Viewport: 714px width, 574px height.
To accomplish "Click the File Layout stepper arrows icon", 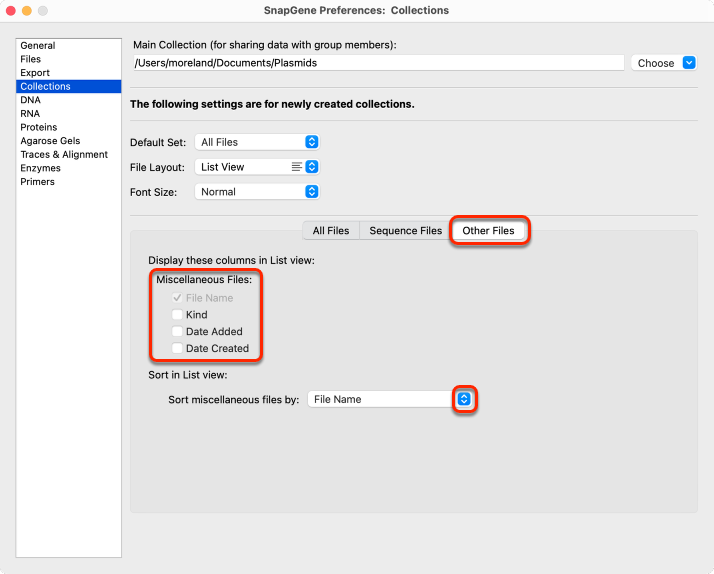I will pyautogui.click(x=311, y=167).
